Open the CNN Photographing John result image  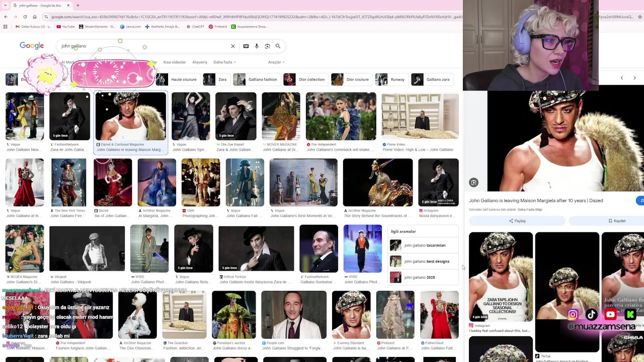tap(200, 183)
